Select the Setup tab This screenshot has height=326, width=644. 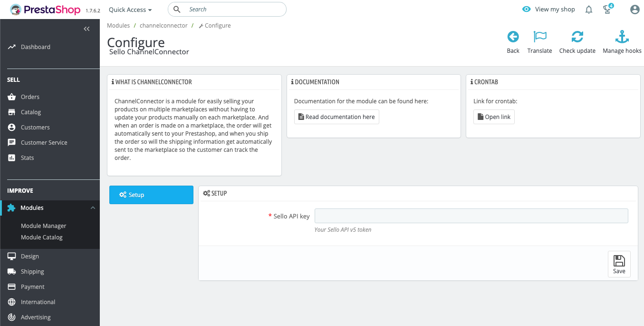coord(151,195)
